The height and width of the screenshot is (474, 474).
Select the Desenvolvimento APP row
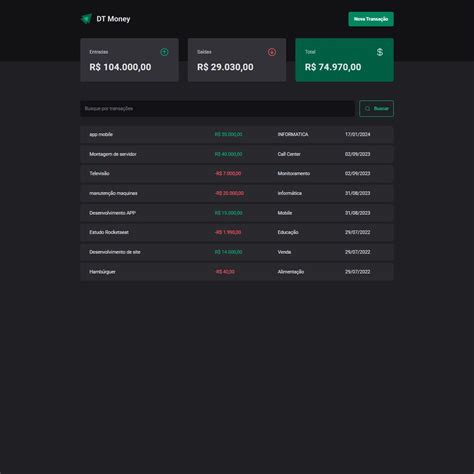point(237,213)
